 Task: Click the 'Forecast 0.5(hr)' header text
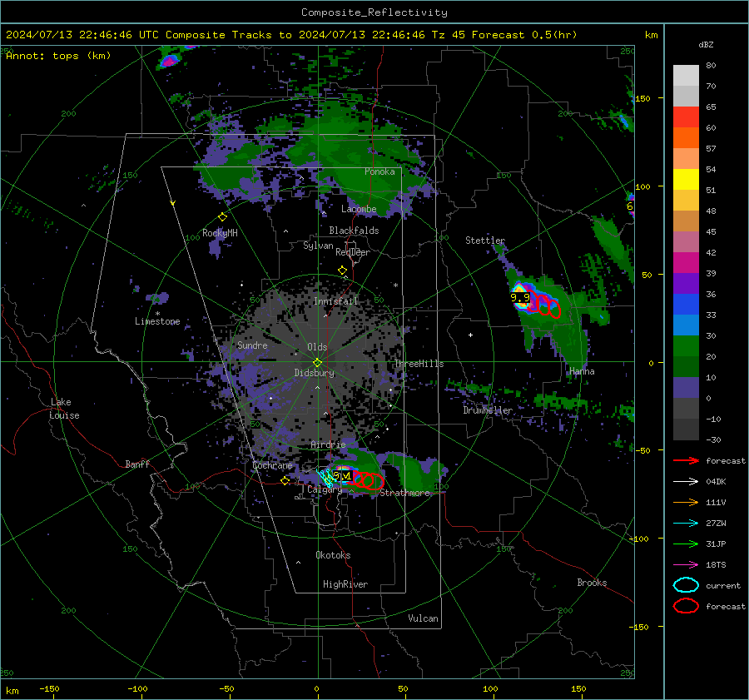tap(524, 35)
